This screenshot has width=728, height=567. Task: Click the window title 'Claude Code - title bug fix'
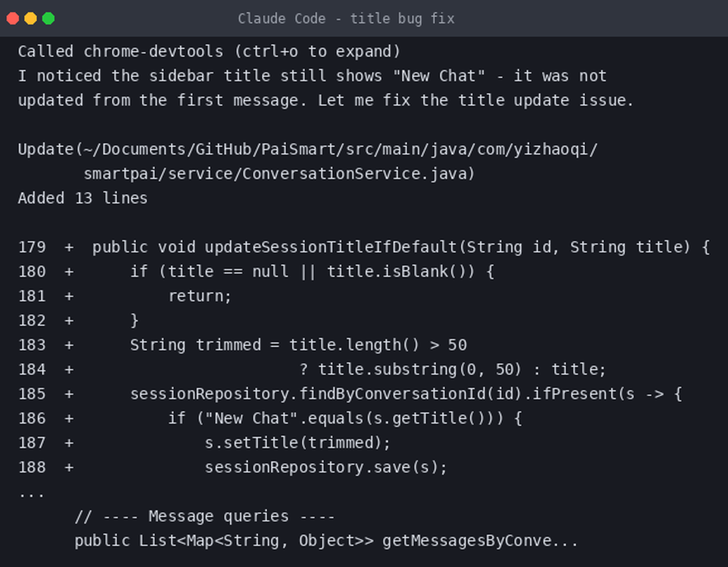[346, 18]
